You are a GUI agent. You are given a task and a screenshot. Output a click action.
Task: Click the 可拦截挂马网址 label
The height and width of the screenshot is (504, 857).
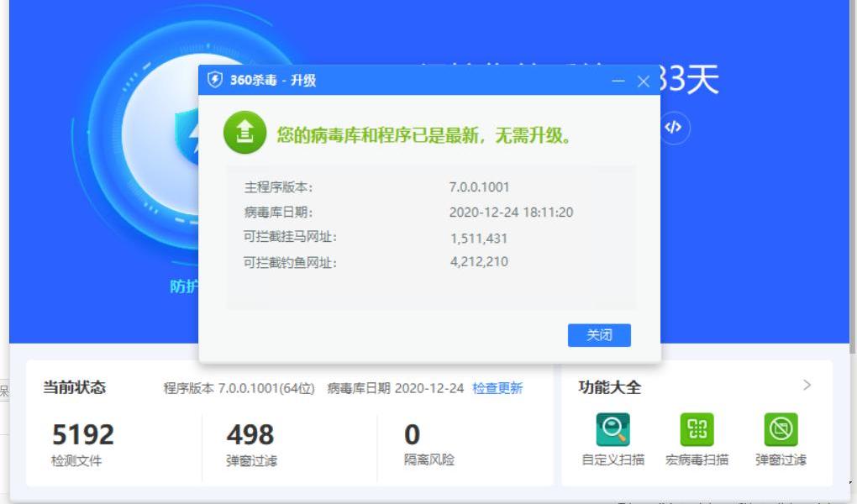click(290, 237)
